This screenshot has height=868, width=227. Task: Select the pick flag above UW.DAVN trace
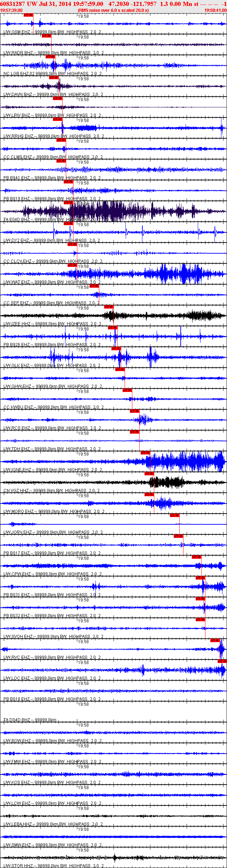pyautogui.click(x=54, y=77)
